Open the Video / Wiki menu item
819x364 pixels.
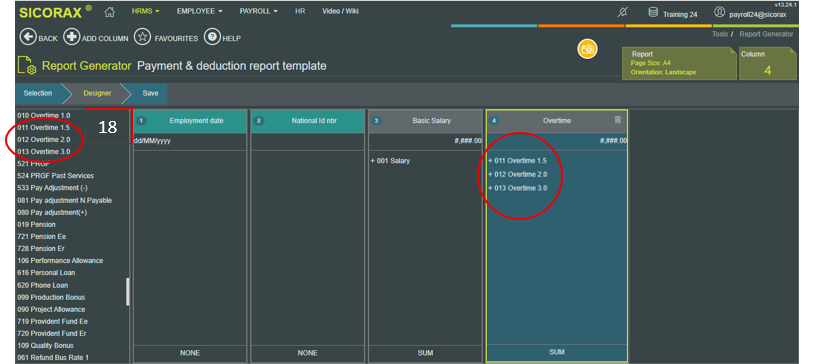tap(341, 11)
